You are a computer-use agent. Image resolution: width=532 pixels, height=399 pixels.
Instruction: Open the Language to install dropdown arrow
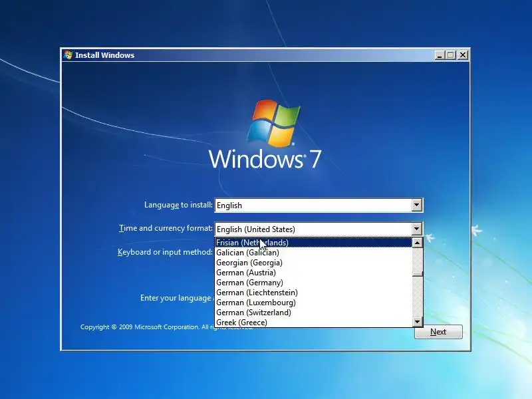pyautogui.click(x=417, y=205)
